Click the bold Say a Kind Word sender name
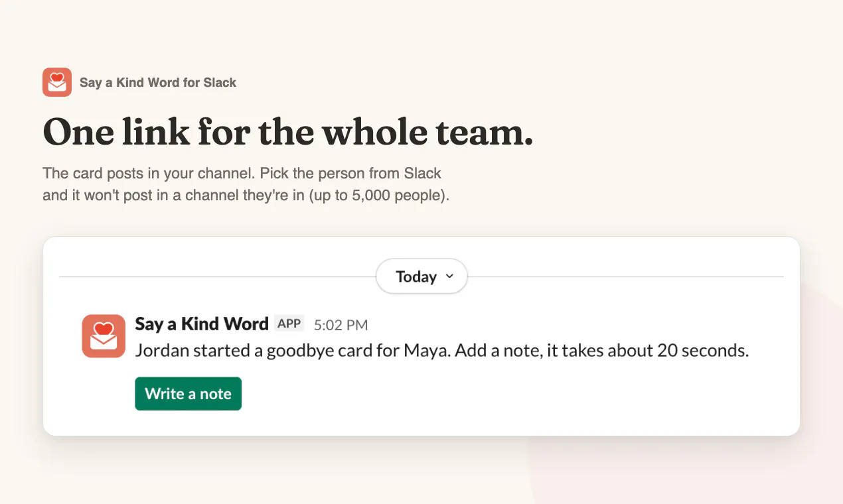Screen dimensions: 843x504 (202, 324)
